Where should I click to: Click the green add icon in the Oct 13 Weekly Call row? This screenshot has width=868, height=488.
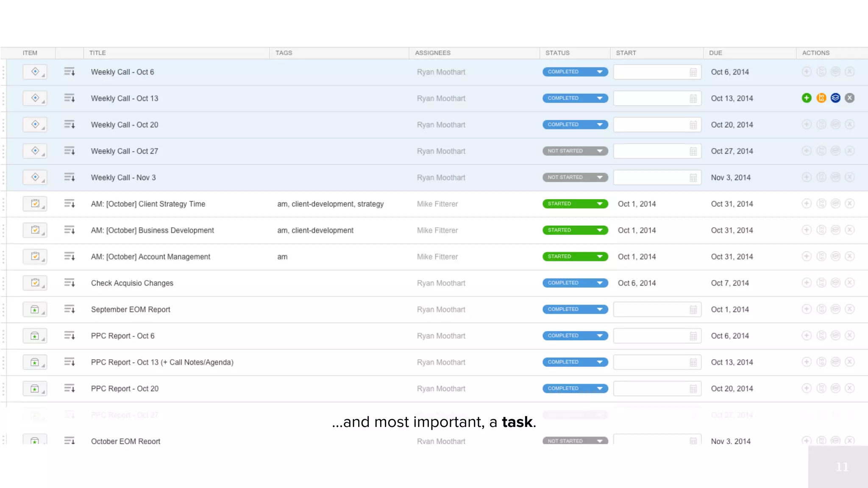(807, 98)
